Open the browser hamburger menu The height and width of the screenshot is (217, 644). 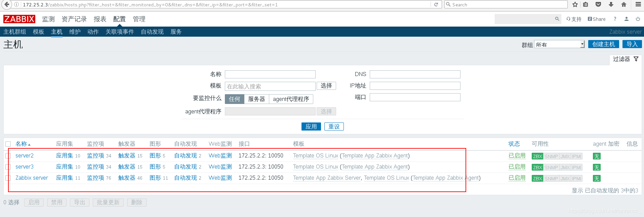(x=638, y=4)
